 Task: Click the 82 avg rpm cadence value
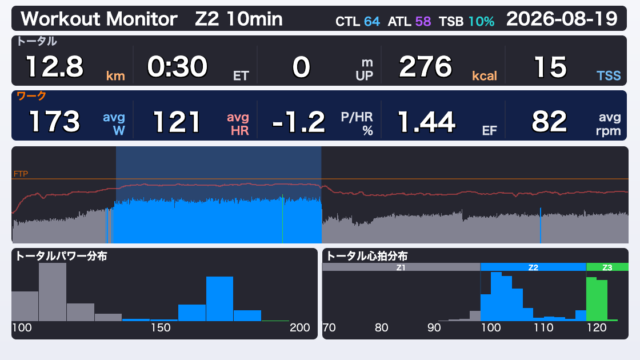[x=576, y=122]
